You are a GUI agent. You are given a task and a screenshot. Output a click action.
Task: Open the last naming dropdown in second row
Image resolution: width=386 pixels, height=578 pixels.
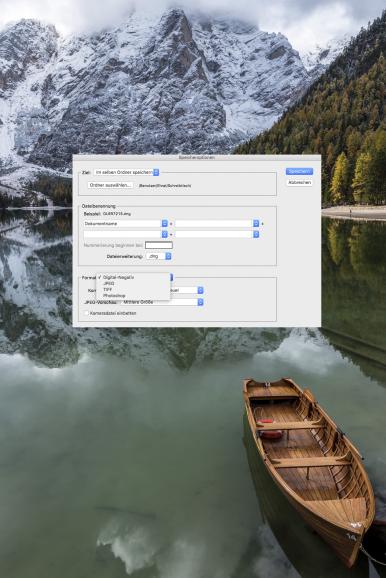pyautogui.click(x=217, y=234)
